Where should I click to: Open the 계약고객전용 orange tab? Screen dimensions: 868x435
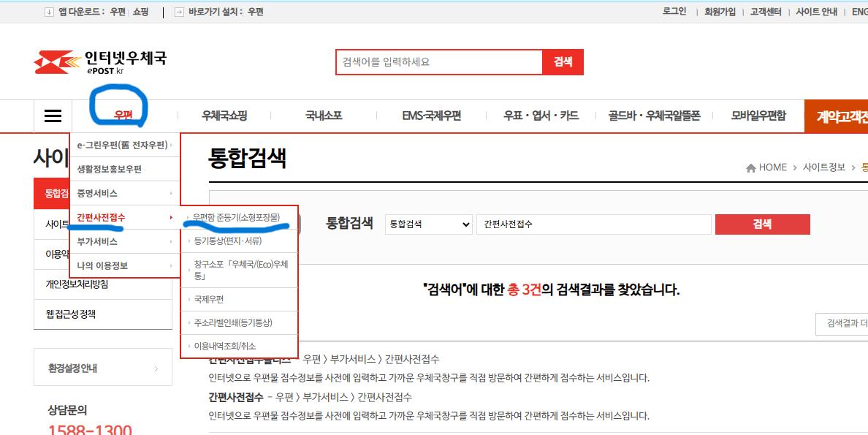(836, 116)
